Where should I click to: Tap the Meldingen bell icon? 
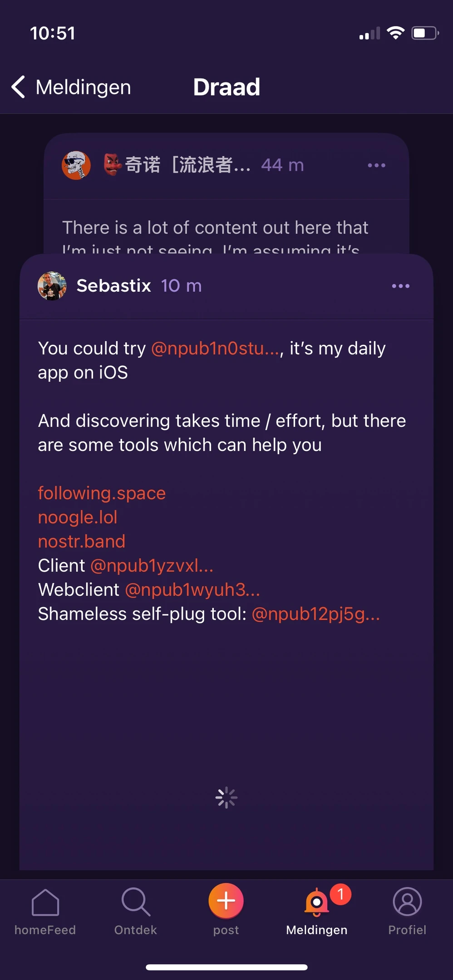click(316, 903)
